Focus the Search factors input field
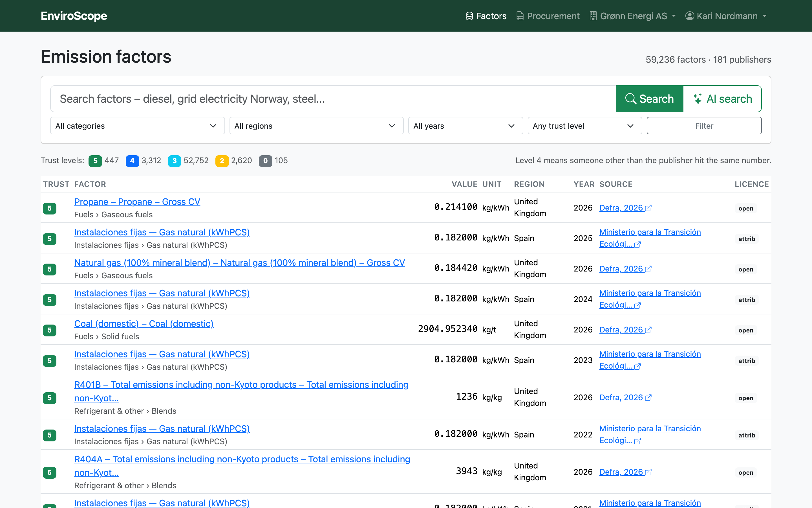The image size is (812, 508). pos(333,99)
